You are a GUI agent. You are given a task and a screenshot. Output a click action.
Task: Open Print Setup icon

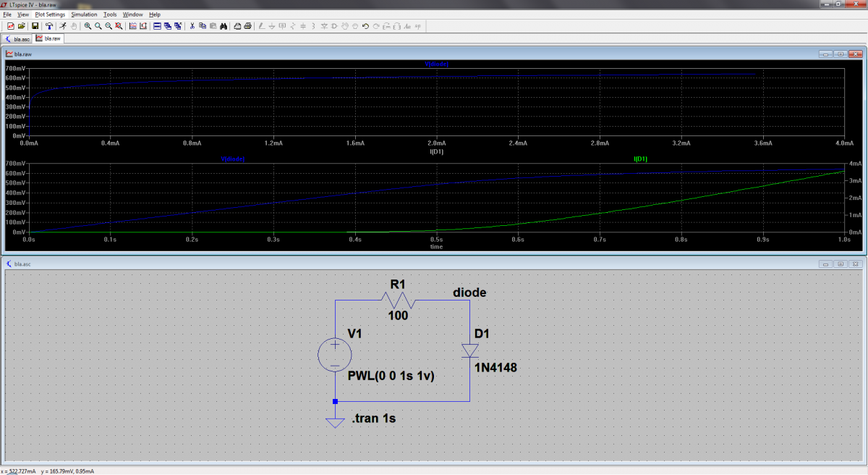click(237, 26)
